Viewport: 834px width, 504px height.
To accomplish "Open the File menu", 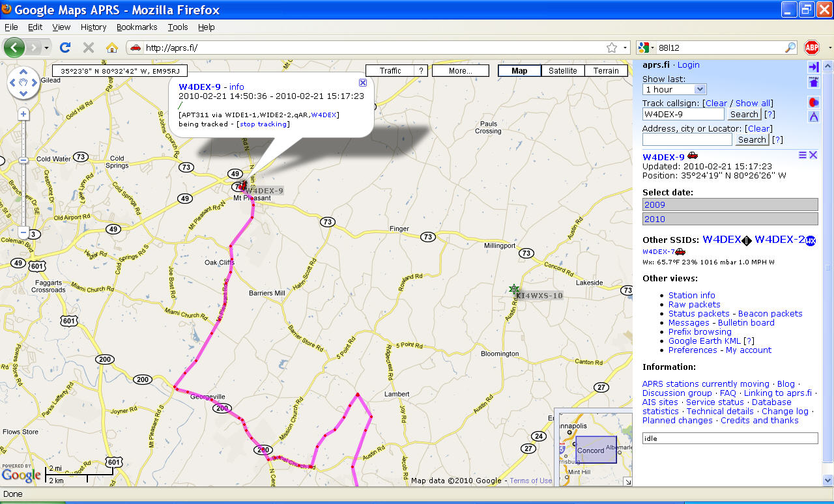I will [11, 27].
